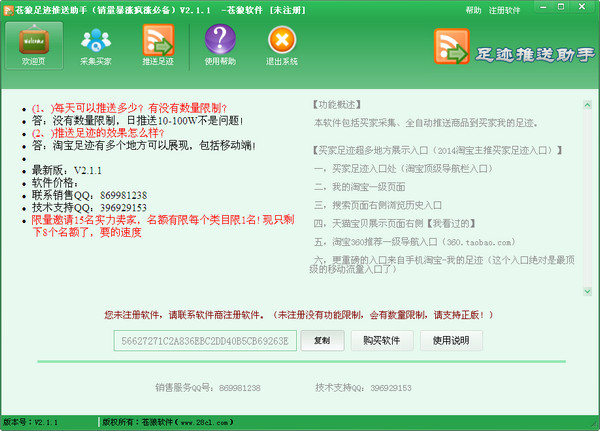Maximize the application window
The image size is (600, 431).
pyautogui.click(x=561, y=7)
